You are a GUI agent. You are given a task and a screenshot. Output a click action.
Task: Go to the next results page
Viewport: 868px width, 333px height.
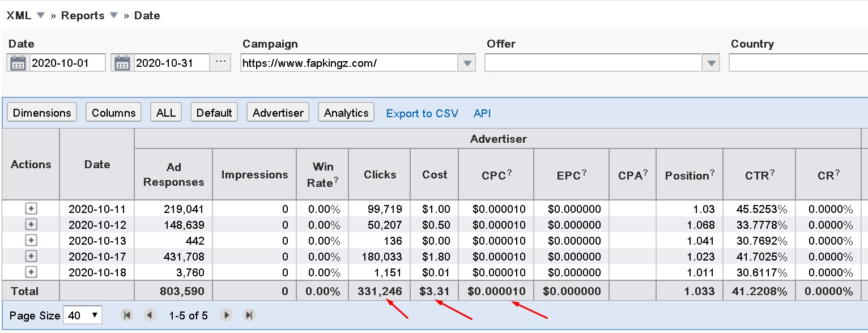click(226, 315)
